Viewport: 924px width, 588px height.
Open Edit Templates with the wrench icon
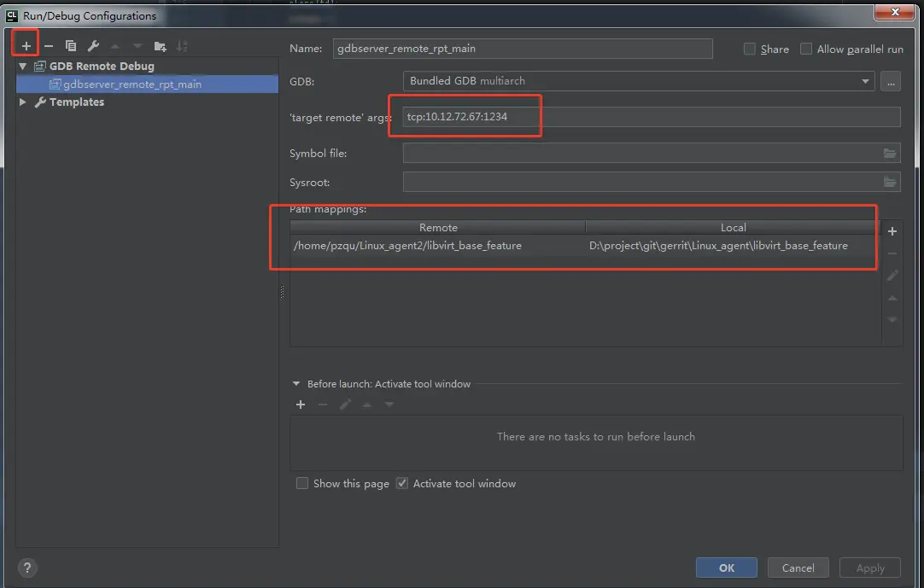93,45
